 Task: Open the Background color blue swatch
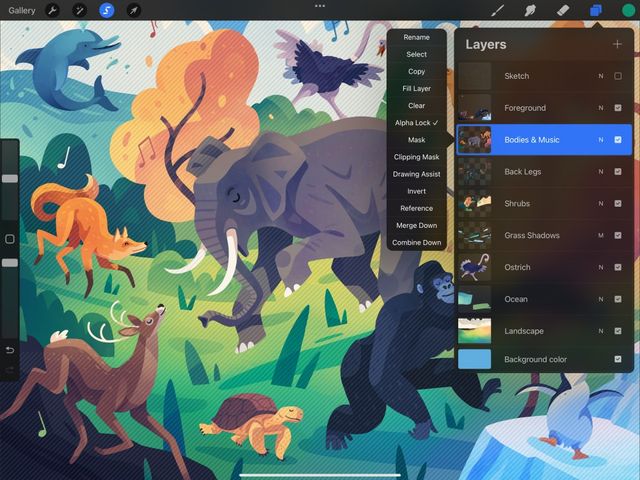coord(474,359)
